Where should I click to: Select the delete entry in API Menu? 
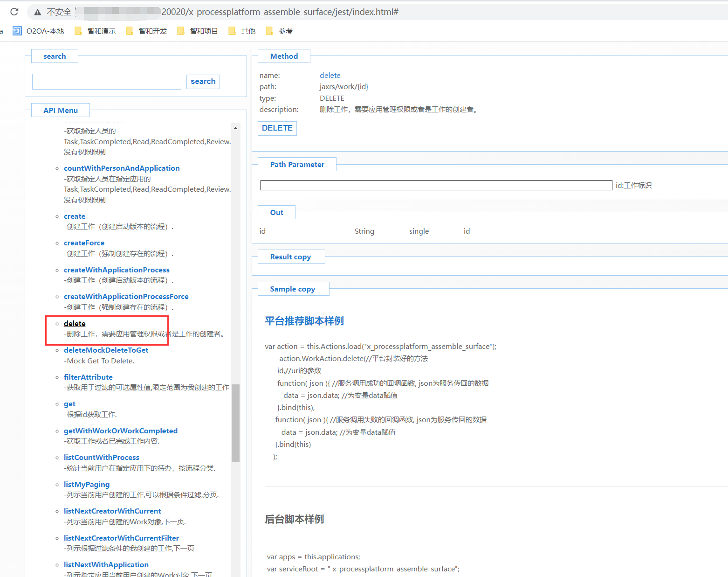pyautogui.click(x=75, y=323)
